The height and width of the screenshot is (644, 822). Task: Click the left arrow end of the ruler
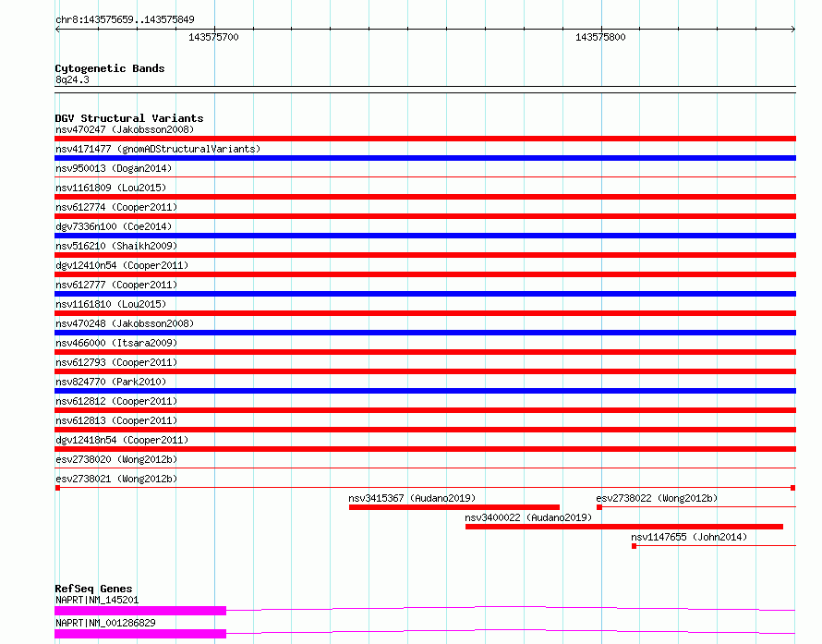[57, 29]
